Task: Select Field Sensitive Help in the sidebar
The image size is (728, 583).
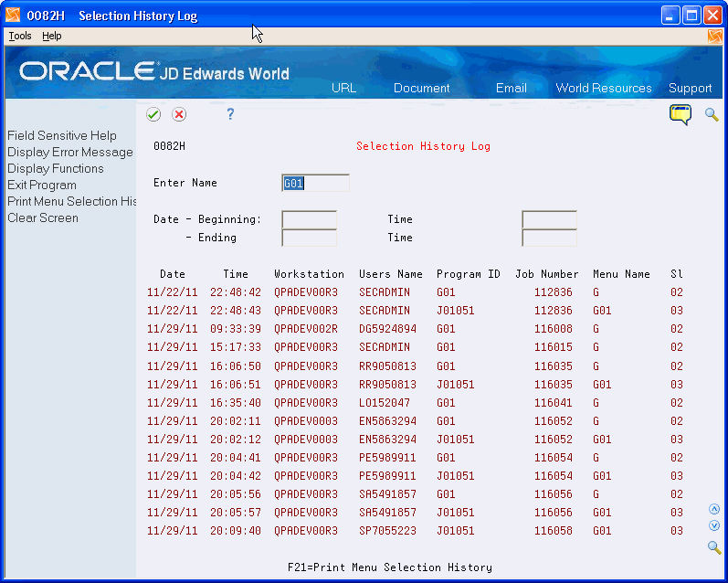Action: [62, 135]
